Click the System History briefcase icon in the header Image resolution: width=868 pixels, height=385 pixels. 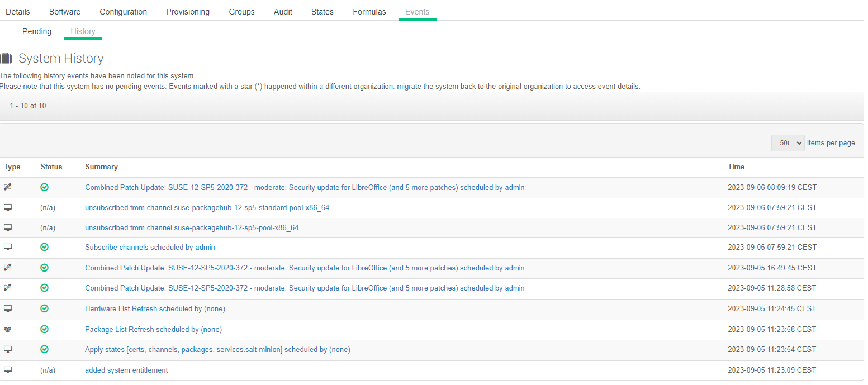coord(7,58)
